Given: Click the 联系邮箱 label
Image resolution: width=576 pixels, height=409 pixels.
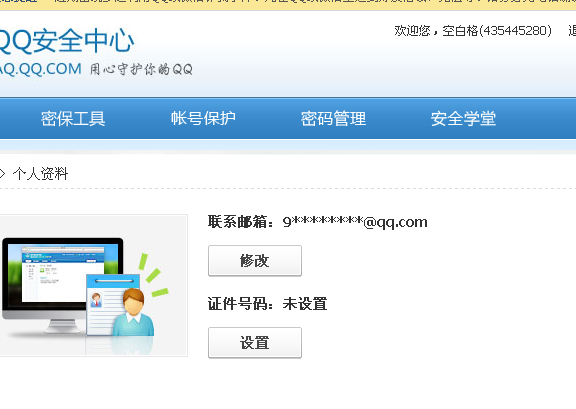Looking at the screenshot, I should click(x=241, y=222).
